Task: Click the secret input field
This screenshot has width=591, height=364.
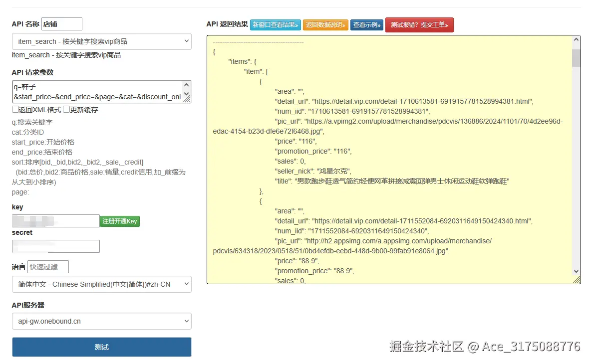Action: point(56,246)
